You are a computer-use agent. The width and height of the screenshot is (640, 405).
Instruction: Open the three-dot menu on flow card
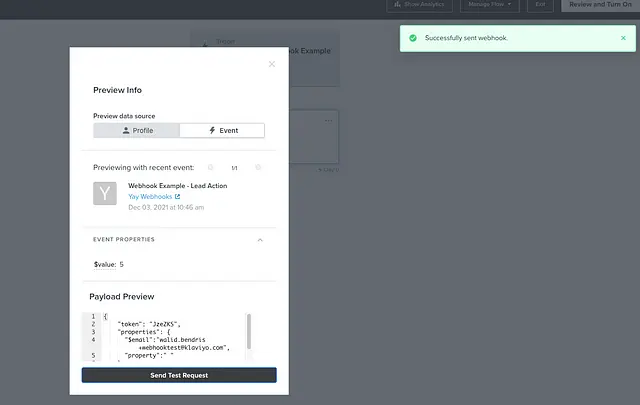328,122
